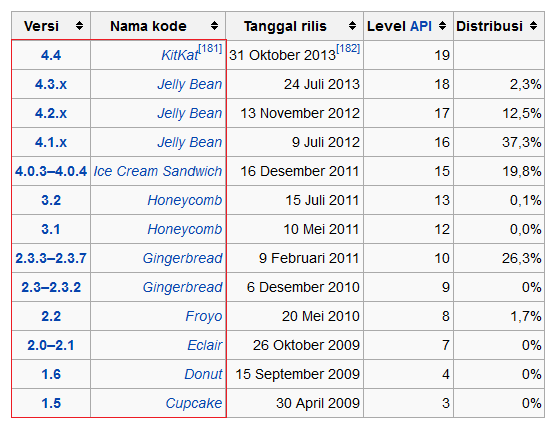Select the date 6 Desember 2010
The height and width of the screenshot is (426, 553).
(x=303, y=287)
